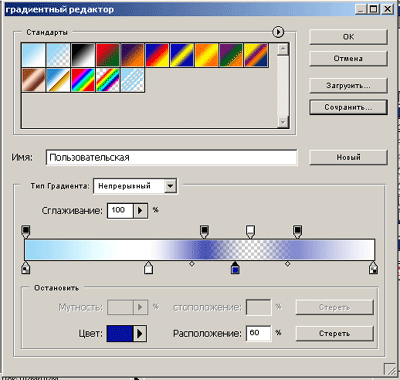The height and width of the screenshot is (380, 400).
Task: Click the dark blue Цвет swatch
Action: [120, 333]
